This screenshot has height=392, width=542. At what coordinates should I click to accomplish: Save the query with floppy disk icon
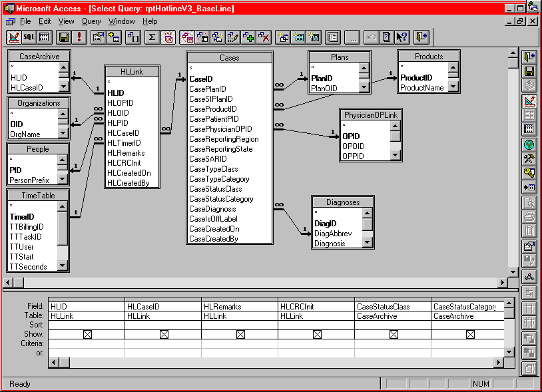click(64, 37)
